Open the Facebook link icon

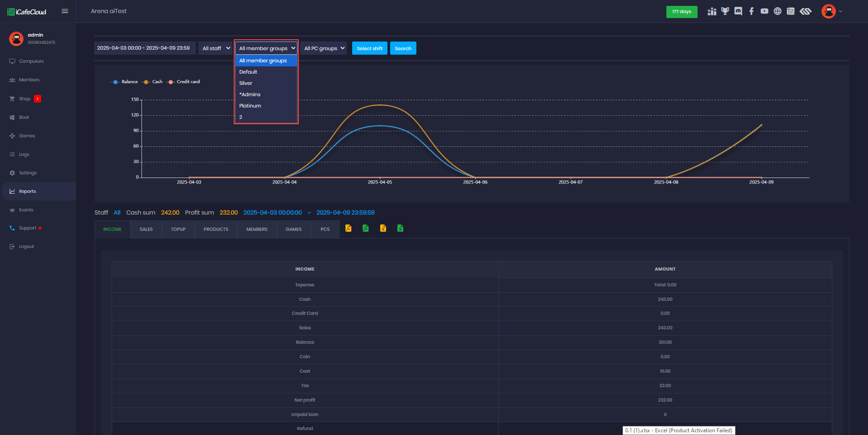click(x=751, y=11)
